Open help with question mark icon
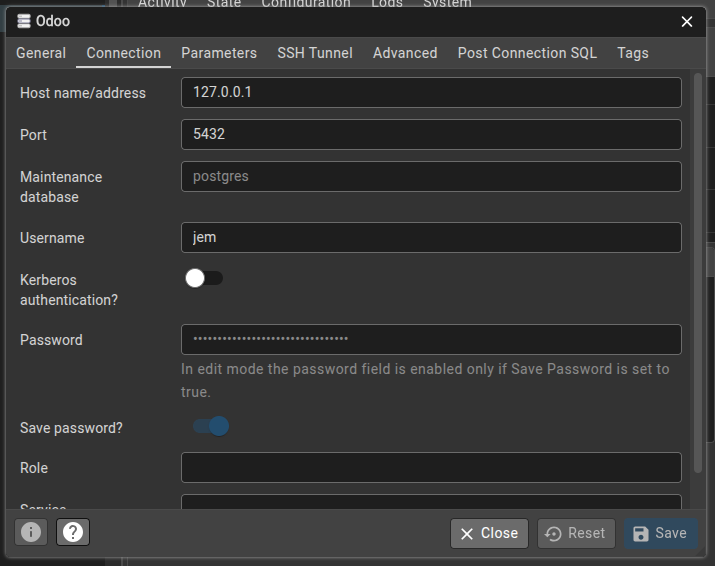 [x=73, y=532]
